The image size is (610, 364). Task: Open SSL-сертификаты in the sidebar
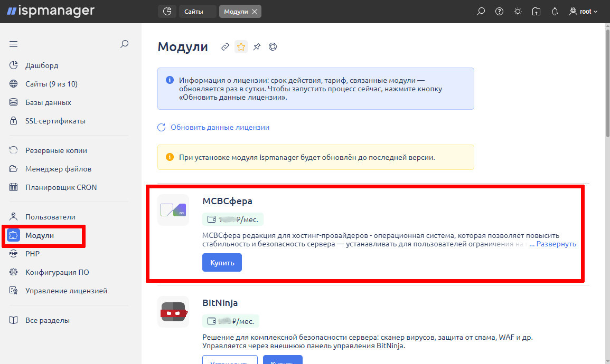[x=55, y=121]
